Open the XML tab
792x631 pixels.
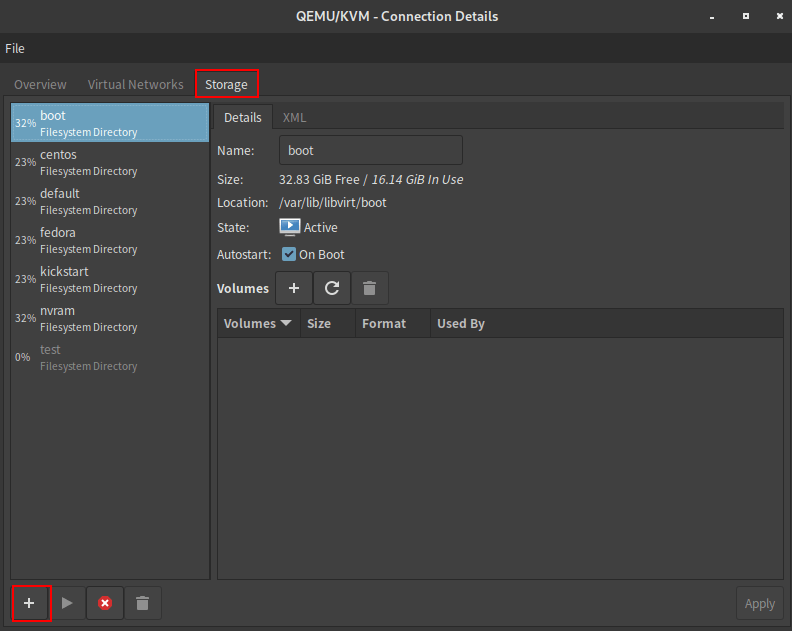[294, 117]
